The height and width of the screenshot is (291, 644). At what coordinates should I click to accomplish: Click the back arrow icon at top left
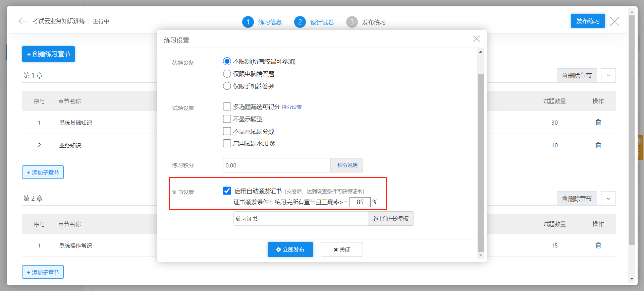23,21
